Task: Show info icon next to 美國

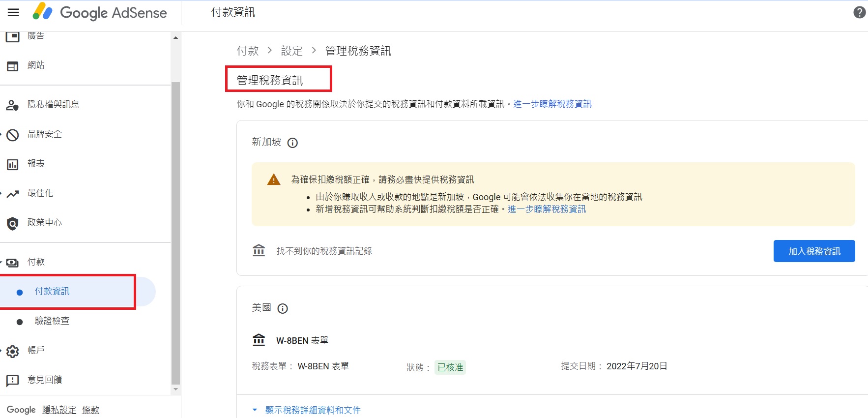Action: 283,308
